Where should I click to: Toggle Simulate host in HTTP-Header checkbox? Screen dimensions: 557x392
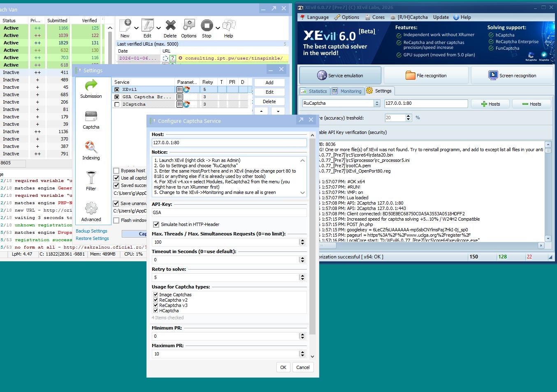coord(156,224)
